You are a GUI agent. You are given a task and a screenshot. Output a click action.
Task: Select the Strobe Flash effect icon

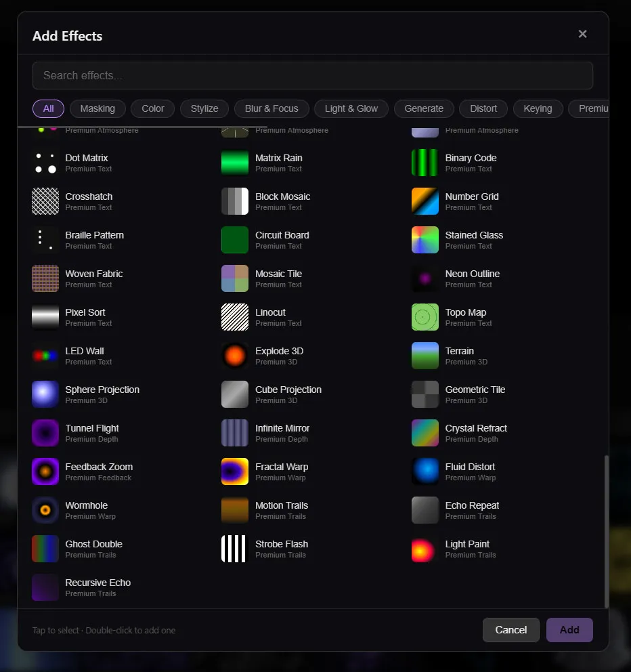[235, 549]
